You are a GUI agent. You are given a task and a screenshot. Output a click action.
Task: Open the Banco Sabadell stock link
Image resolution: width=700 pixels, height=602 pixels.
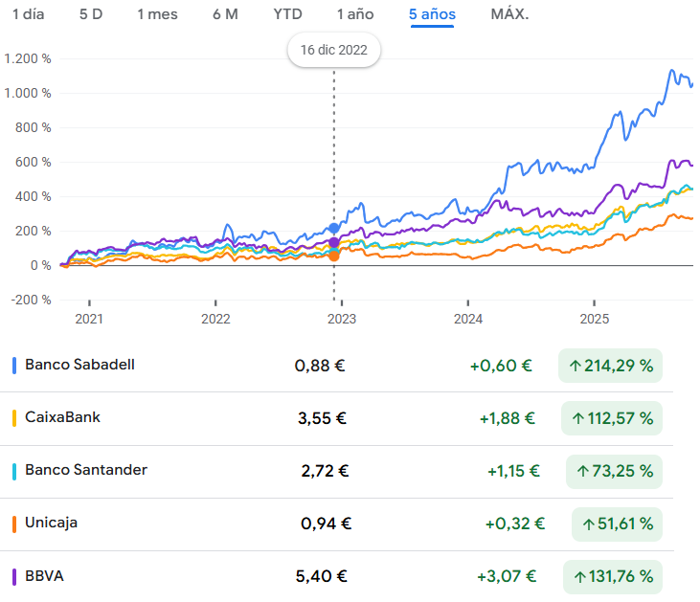click(x=79, y=365)
